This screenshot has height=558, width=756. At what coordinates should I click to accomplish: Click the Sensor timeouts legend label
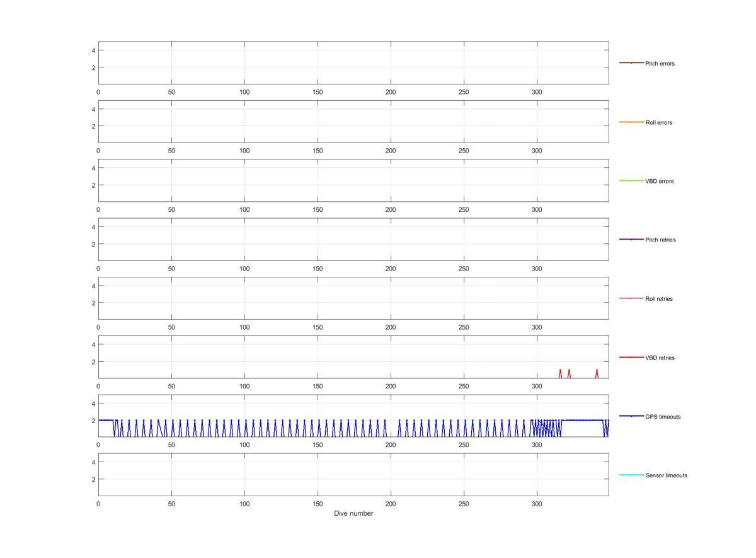[x=666, y=475]
